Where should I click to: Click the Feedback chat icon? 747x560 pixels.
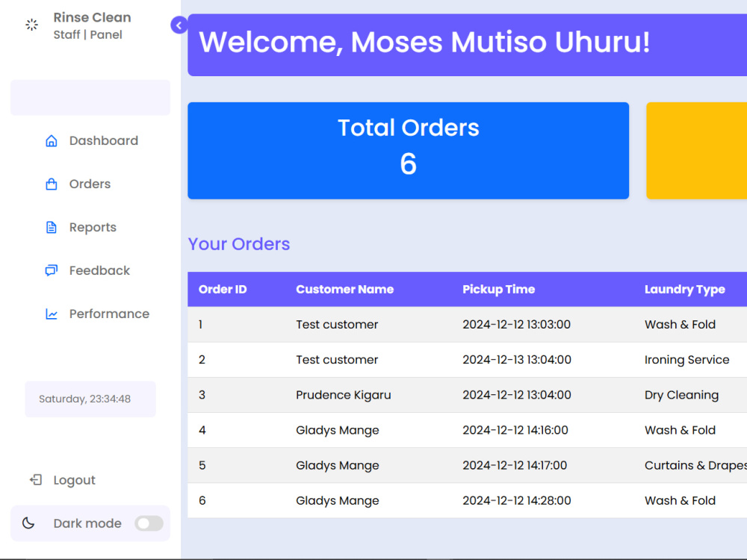(x=52, y=270)
